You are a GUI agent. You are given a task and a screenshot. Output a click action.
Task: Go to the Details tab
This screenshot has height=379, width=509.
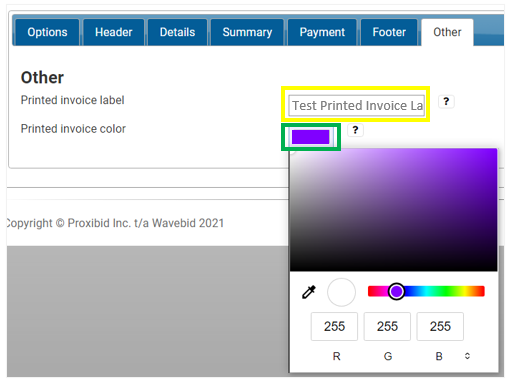point(177,32)
